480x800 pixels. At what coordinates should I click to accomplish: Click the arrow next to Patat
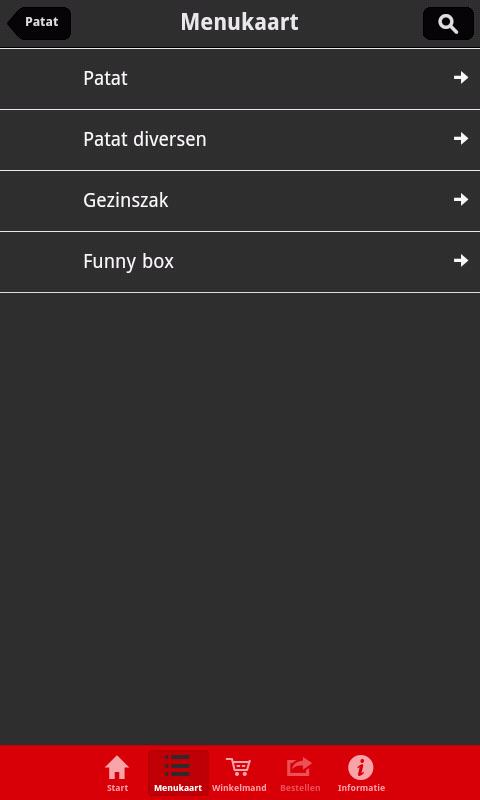pos(461,78)
